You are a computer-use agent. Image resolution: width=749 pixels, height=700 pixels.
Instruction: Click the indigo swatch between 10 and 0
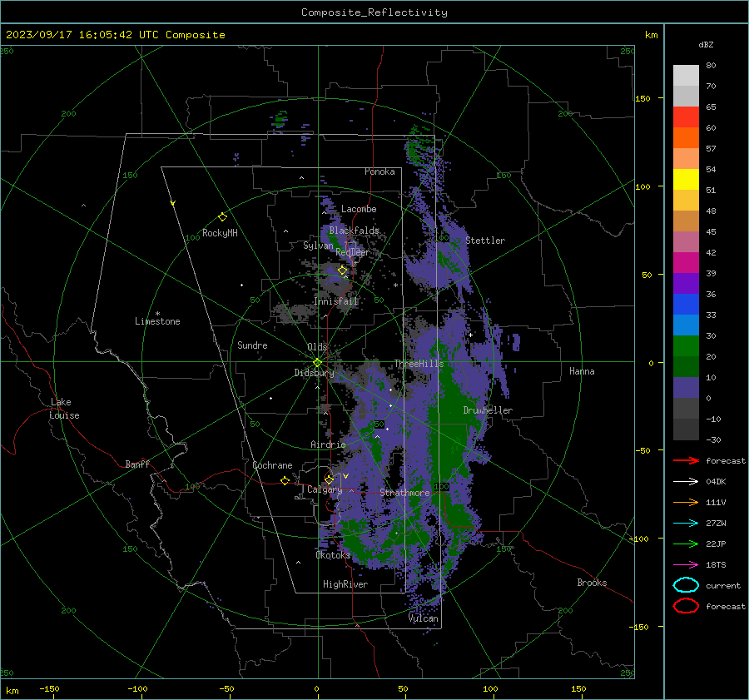click(686, 388)
